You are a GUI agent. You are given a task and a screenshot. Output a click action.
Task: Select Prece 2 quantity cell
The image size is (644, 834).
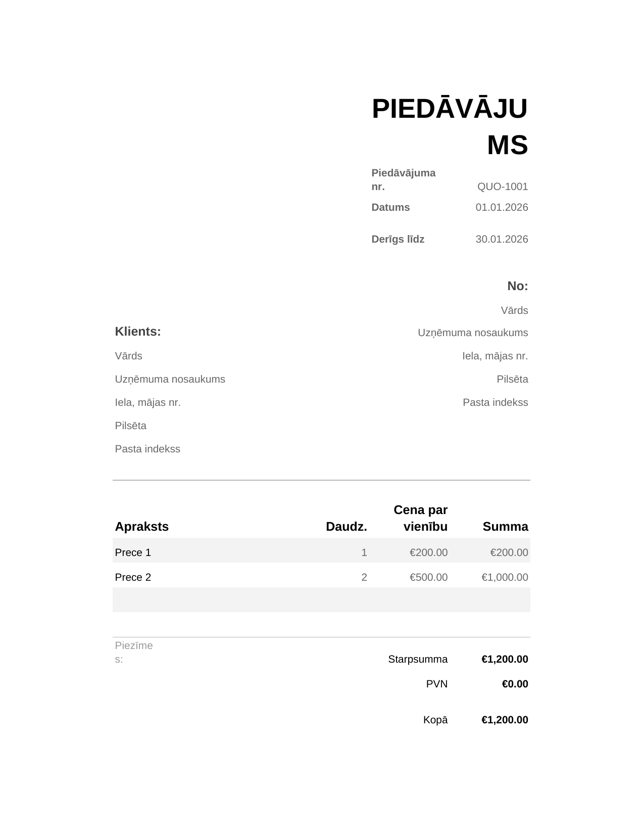click(x=364, y=577)
